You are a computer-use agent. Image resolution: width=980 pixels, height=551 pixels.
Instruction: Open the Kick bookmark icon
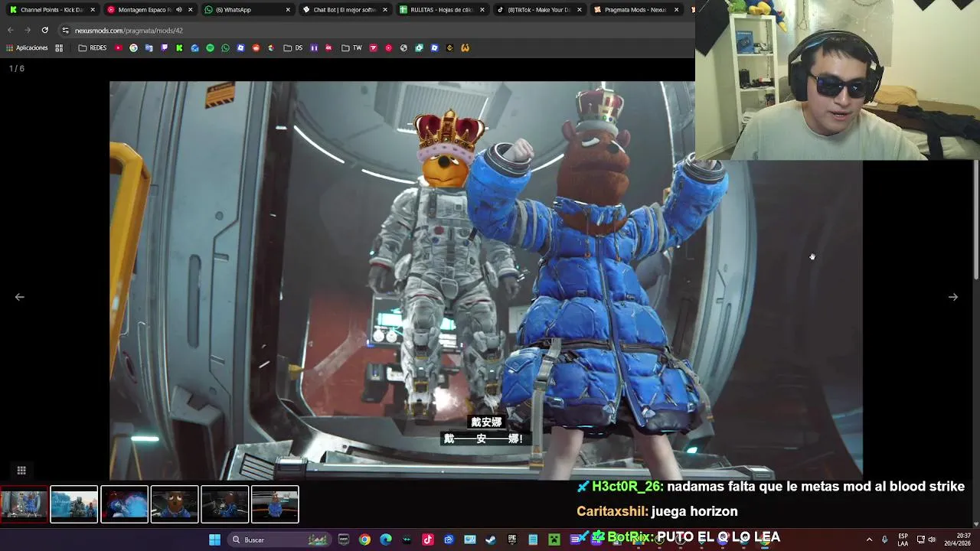point(179,47)
